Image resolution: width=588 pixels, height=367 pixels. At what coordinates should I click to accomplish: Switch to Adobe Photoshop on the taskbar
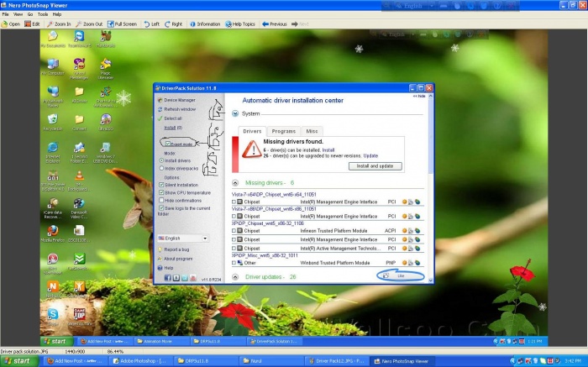[139, 361]
